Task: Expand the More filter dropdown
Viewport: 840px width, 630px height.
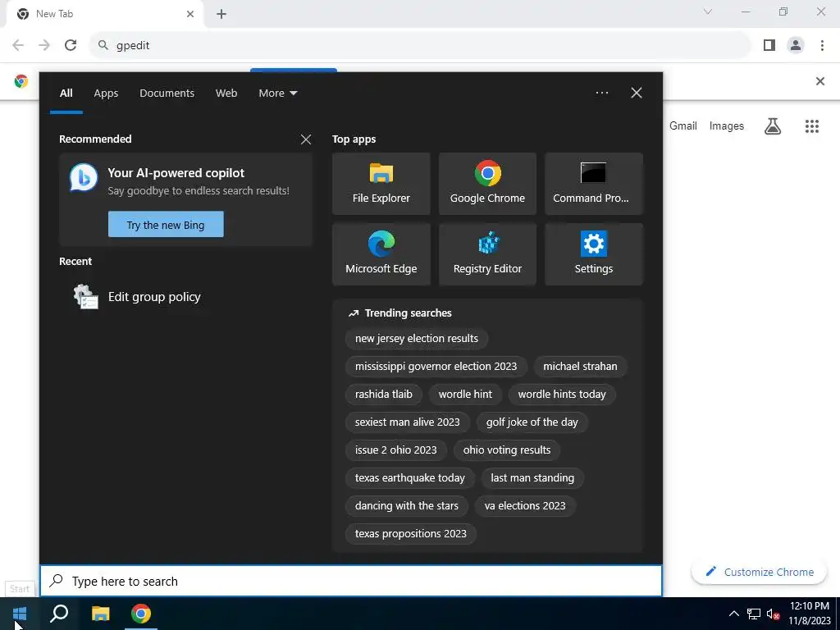Action: (x=277, y=93)
